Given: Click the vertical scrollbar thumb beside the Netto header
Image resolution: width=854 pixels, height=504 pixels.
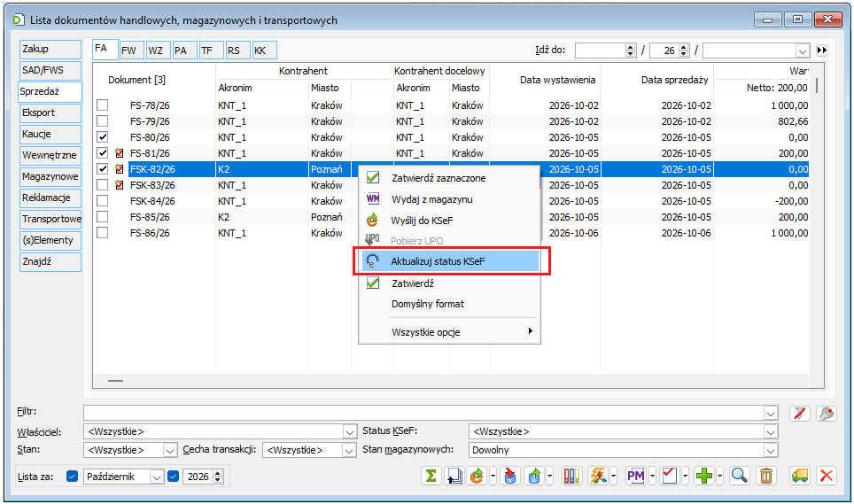Looking at the screenshot, I should coord(817,85).
